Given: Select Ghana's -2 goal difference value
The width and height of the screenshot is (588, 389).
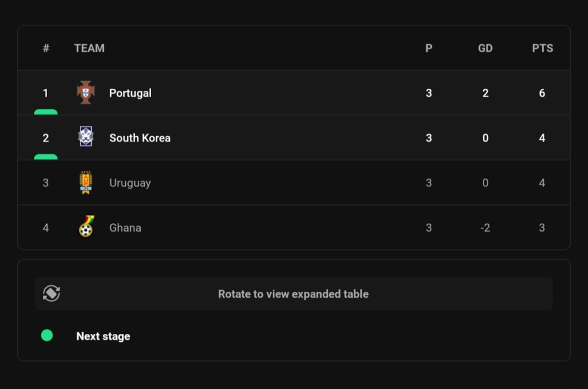Looking at the screenshot, I should click(485, 228).
